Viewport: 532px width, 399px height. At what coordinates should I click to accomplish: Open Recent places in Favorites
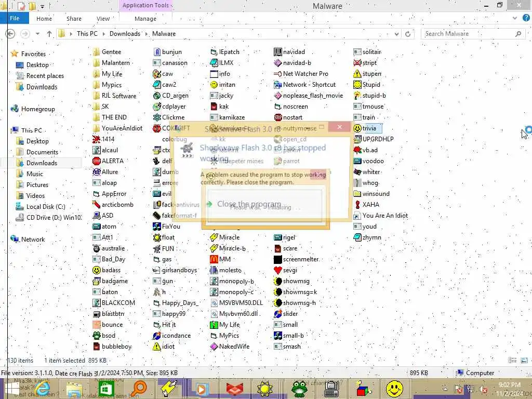(x=45, y=76)
